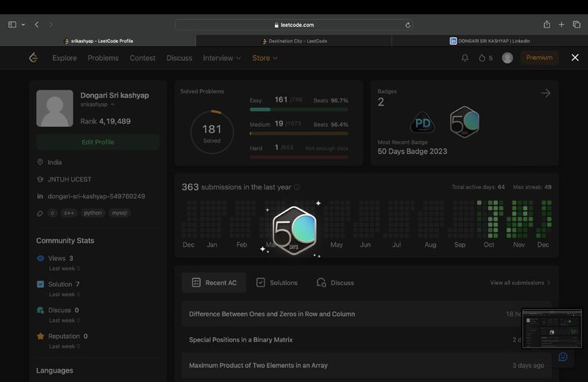Select the Discuss tab in submissions panel
The width and height of the screenshot is (588, 382).
[335, 283]
